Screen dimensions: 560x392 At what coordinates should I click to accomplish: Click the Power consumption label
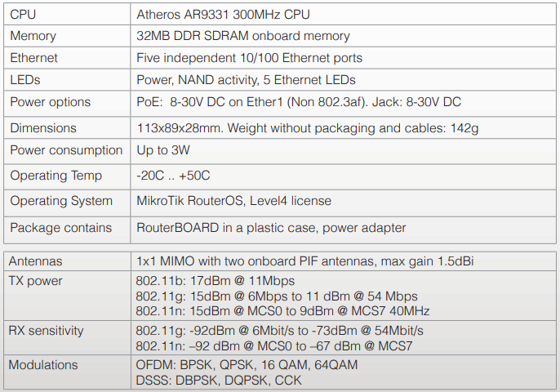pyautogui.click(x=66, y=150)
